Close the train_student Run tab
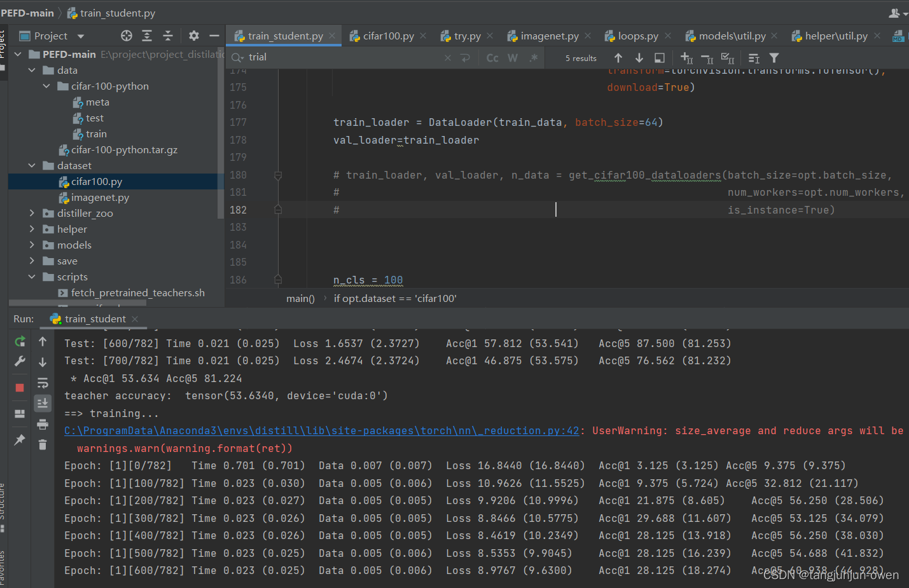 click(135, 319)
